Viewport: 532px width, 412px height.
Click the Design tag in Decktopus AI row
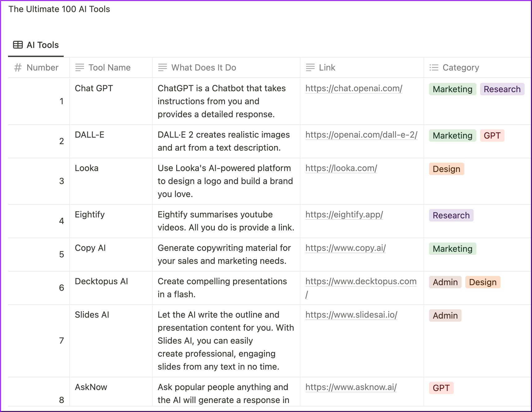[x=483, y=282]
